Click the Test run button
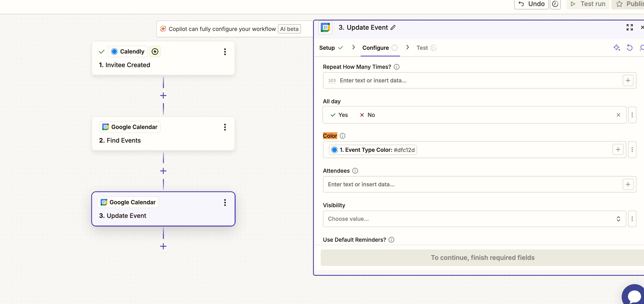 point(588,4)
